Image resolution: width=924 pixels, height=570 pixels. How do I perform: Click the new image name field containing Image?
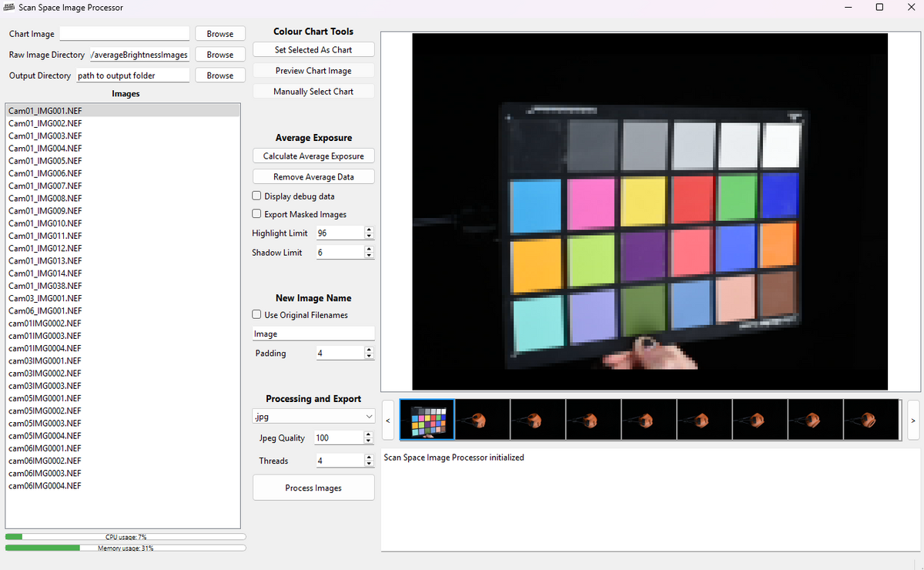[313, 334]
